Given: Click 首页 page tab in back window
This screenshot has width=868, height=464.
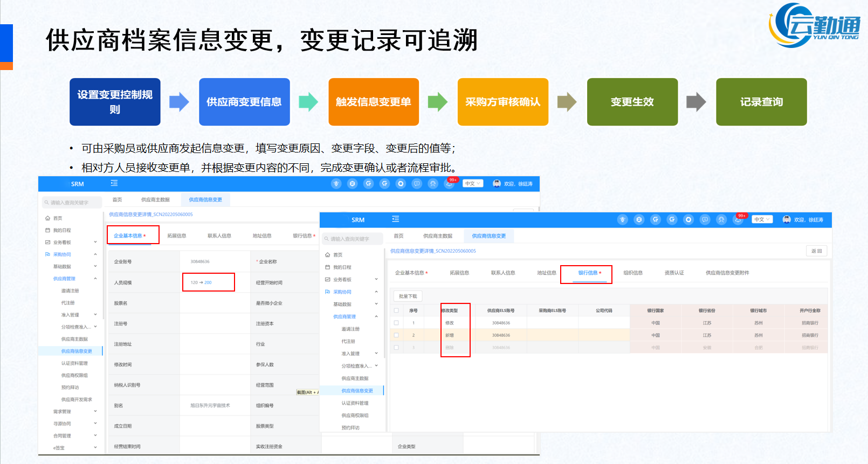Looking at the screenshot, I should tap(117, 199).
